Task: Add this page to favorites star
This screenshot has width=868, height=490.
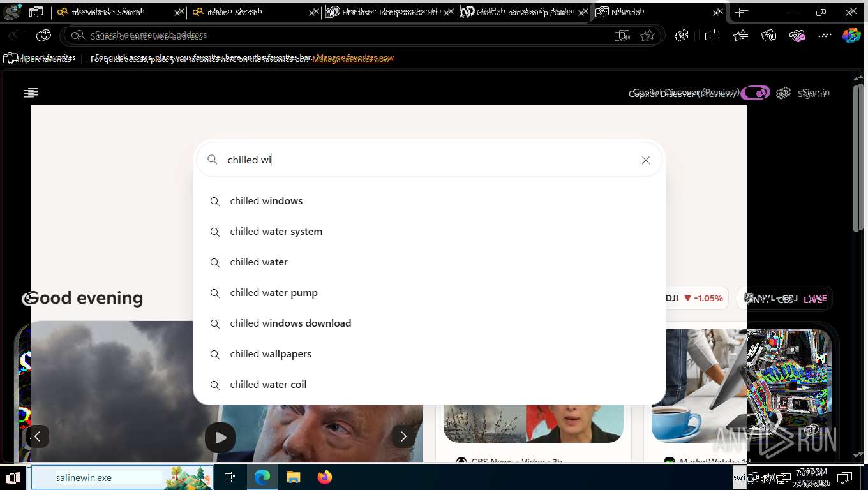Action: tap(647, 36)
